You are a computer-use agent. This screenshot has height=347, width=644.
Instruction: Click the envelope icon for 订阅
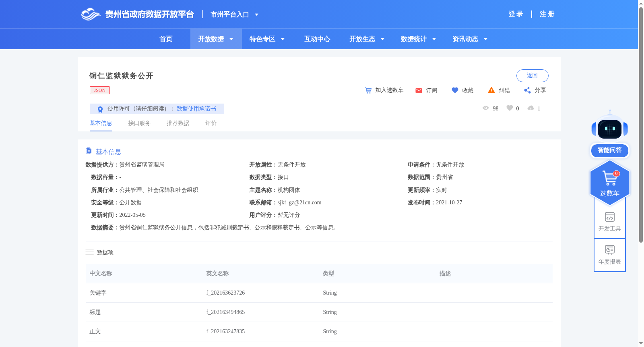tap(419, 90)
